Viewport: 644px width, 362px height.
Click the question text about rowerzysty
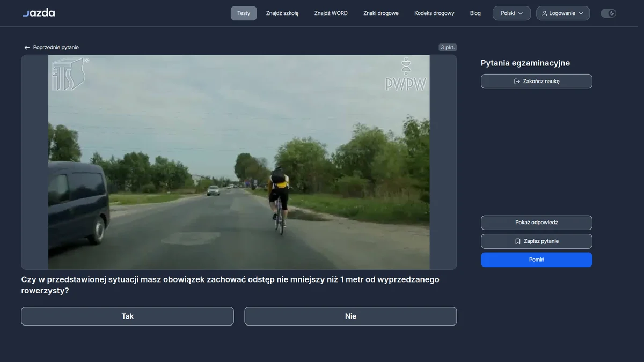(x=230, y=285)
